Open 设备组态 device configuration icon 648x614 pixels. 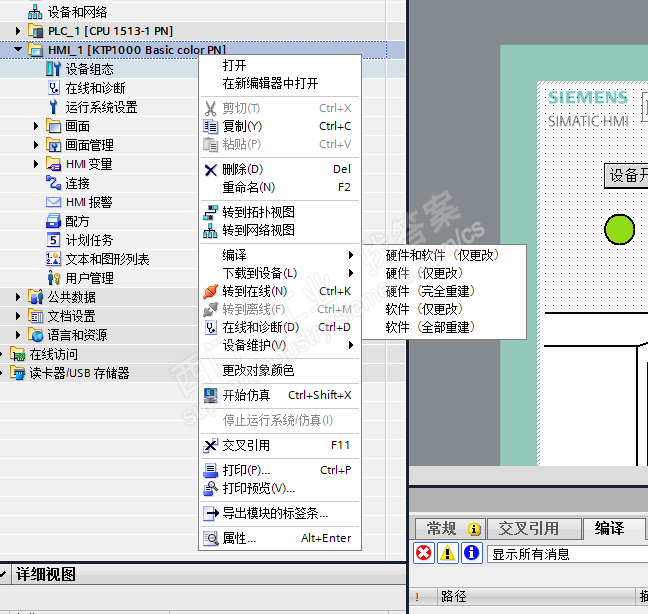click(x=53, y=69)
